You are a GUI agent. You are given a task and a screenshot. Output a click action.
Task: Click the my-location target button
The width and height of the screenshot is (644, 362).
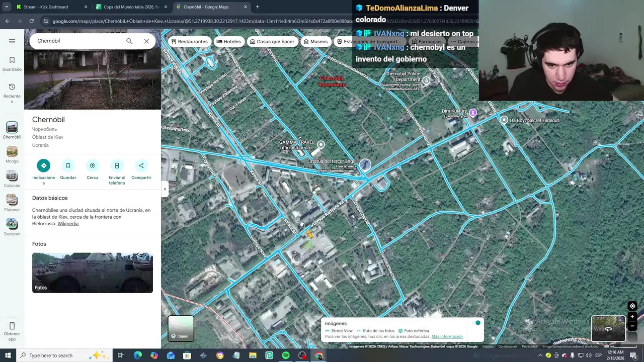point(632,306)
